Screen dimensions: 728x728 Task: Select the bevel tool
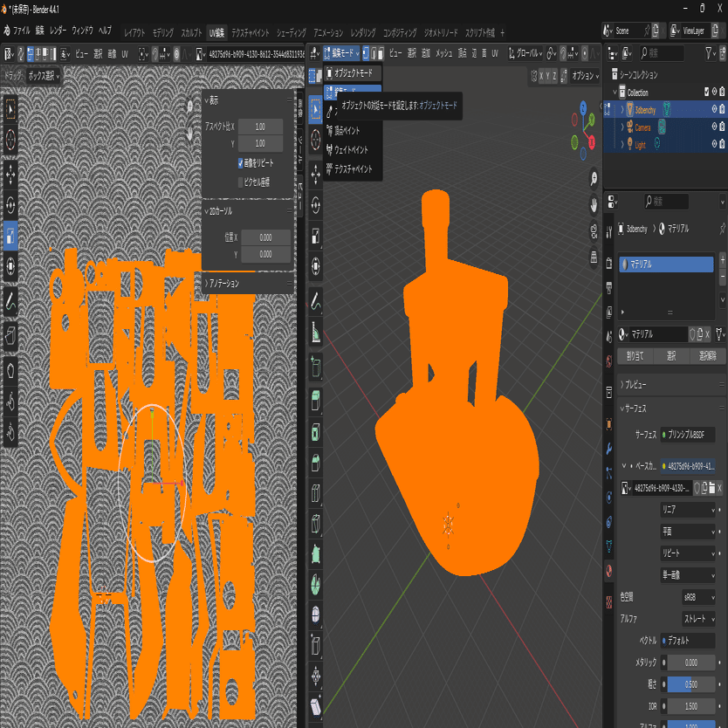pyautogui.click(x=316, y=463)
